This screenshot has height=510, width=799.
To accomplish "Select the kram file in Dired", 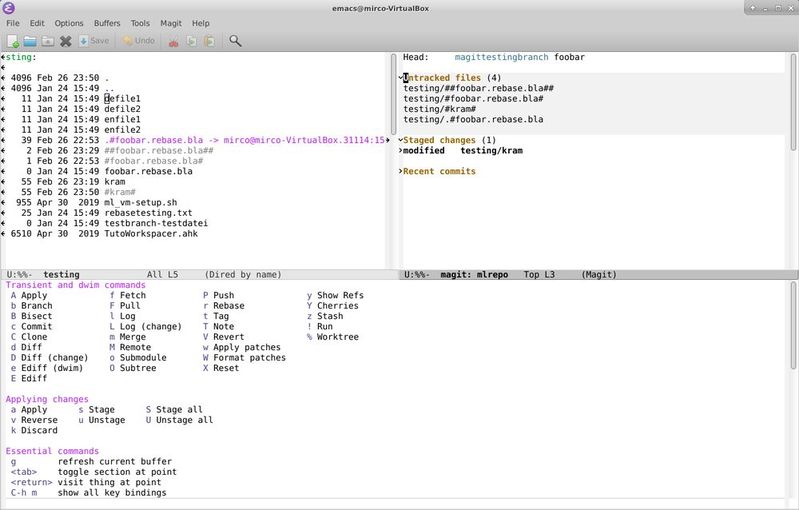I will 115,182.
